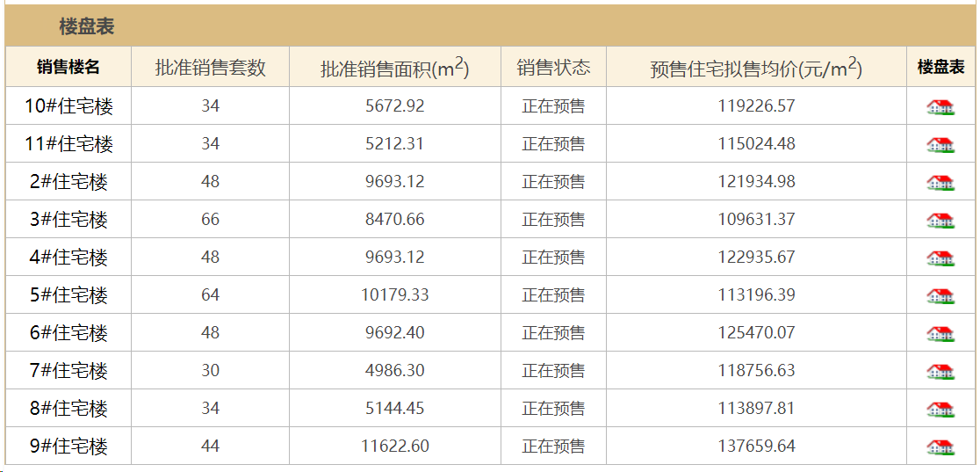Click price 137659.64 cell

click(x=756, y=447)
